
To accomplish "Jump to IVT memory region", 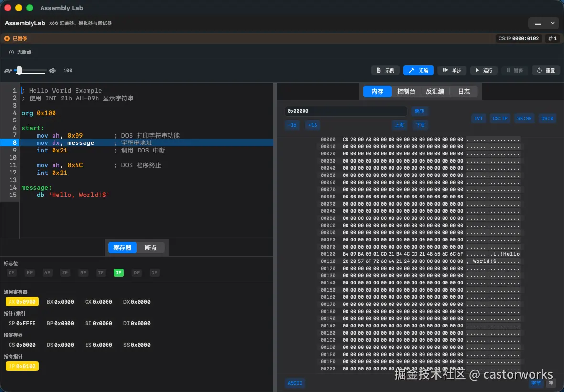I will tap(478, 119).
